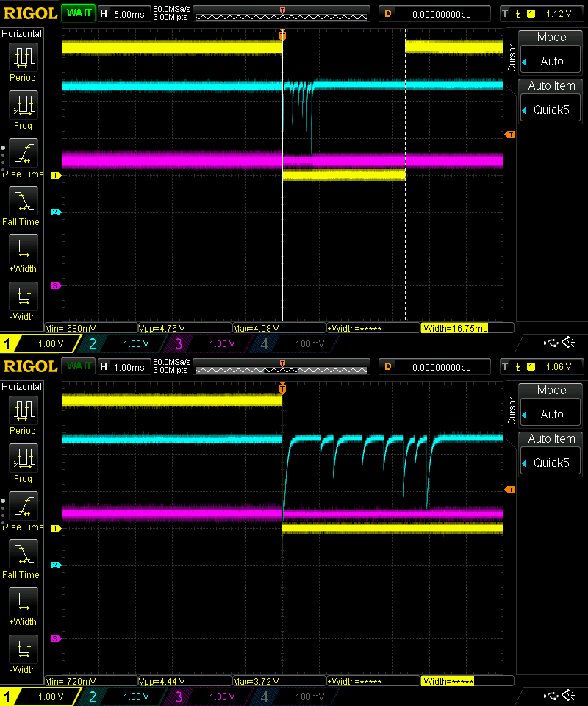Click the yellow channel 1 ground marker, upper capture

pos(55,175)
